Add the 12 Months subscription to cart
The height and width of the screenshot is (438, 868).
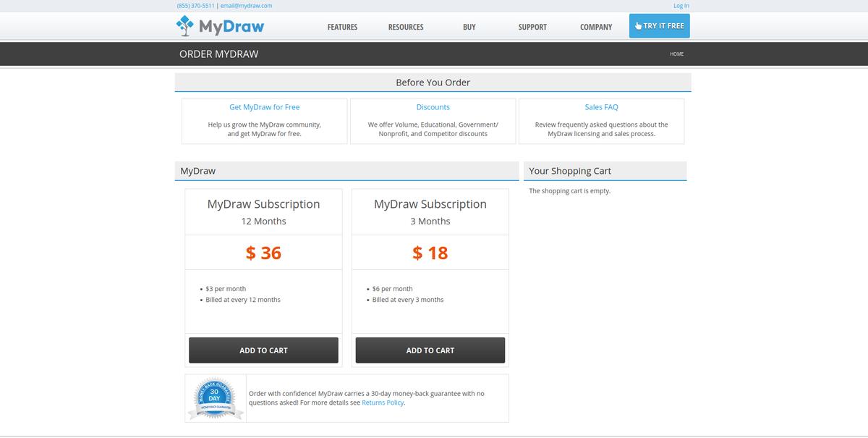(263, 350)
